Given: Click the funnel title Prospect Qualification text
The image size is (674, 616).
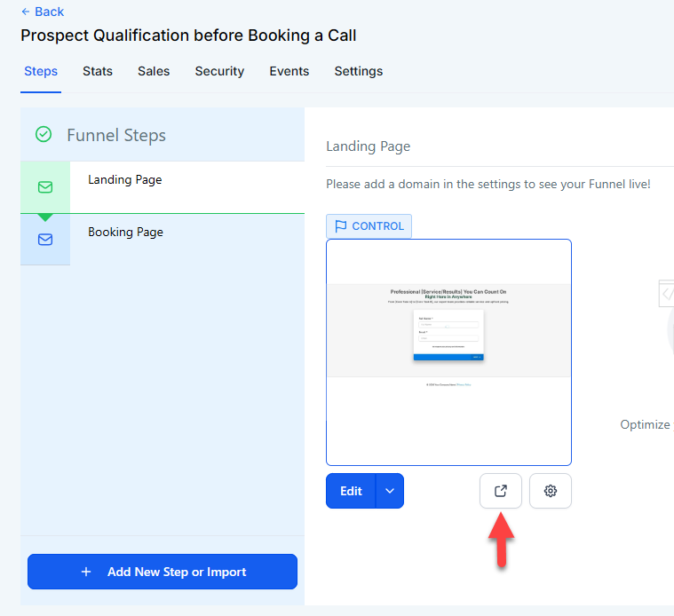Looking at the screenshot, I should tap(188, 36).
